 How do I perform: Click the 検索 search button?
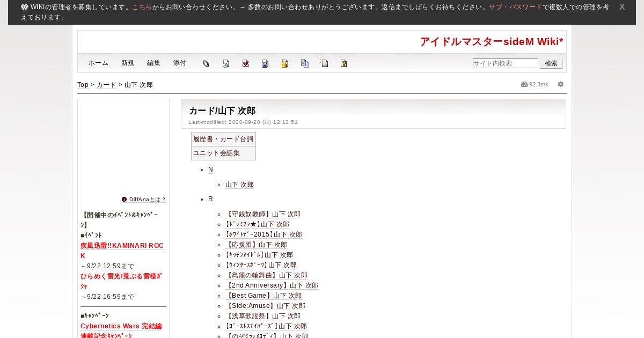pyautogui.click(x=551, y=63)
